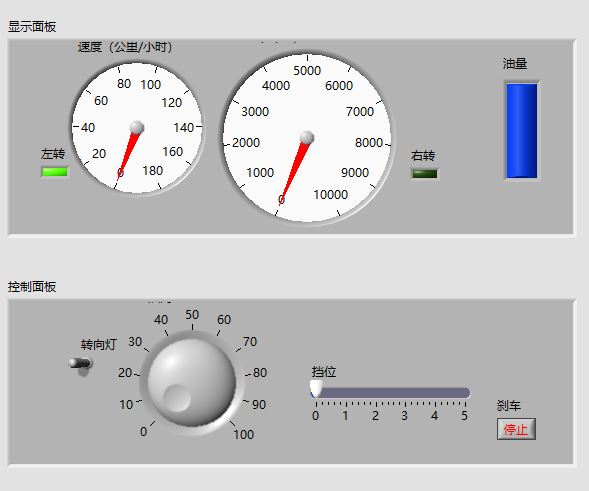Click the 速度（公里/小时）gauge title
Screen dimensions: 589x491
coord(125,47)
